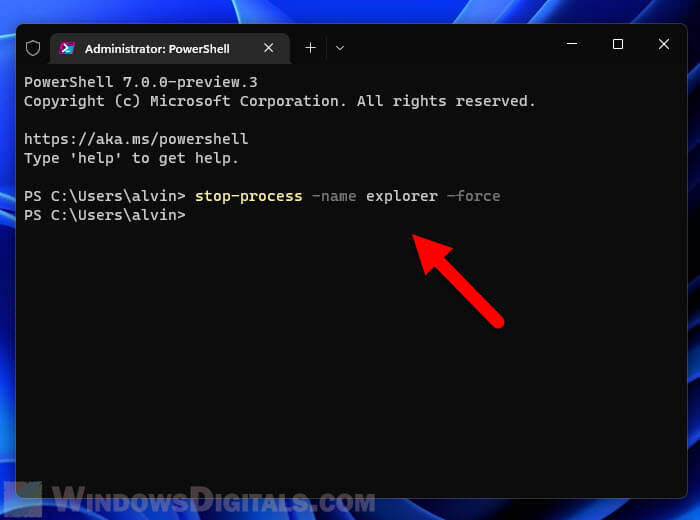The image size is (700, 520).
Task: Click the administrator shield icon
Action: [x=33, y=48]
